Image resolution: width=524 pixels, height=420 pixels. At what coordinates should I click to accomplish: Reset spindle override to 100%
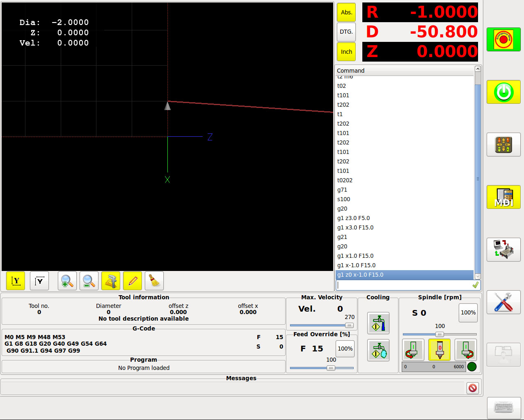pyautogui.click(x=468, y=312)
